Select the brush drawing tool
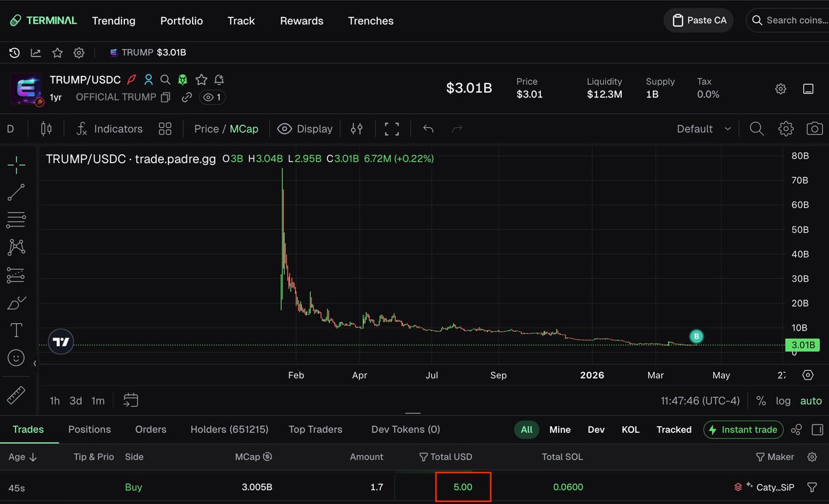 click(16, 303)
